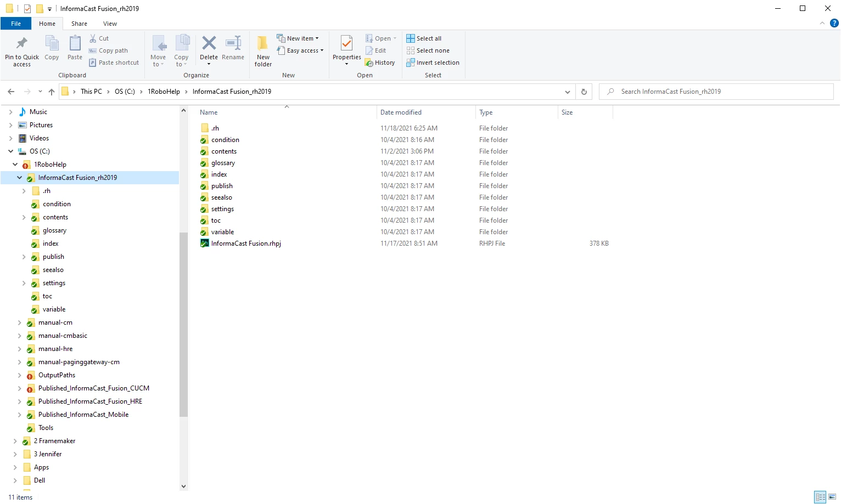Go back with the Back arrow
The height and width of the screenshot is (504, 841).
11,92
